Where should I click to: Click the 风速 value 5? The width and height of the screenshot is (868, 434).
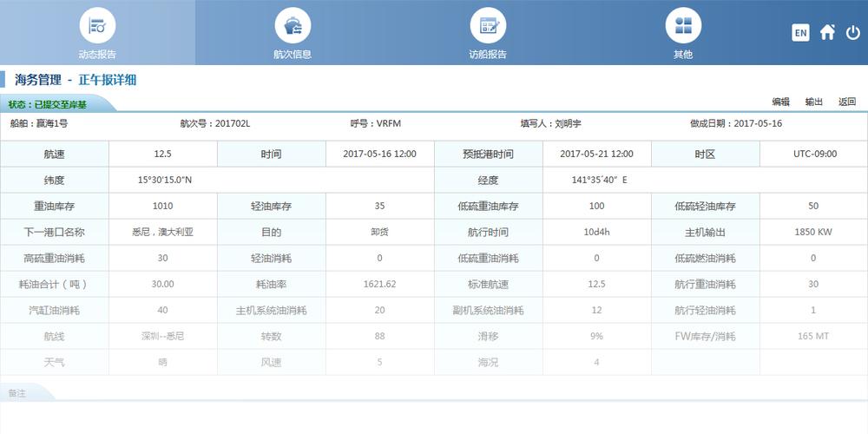click(380, 362)
